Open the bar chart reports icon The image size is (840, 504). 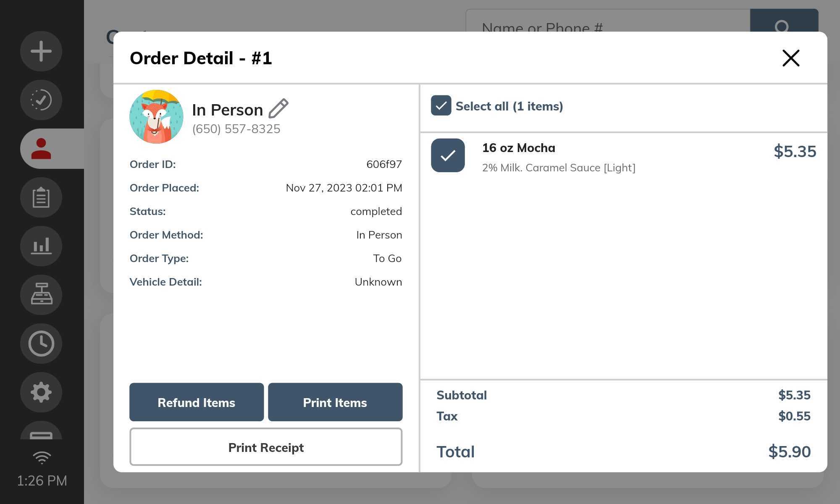pos(41,246)
